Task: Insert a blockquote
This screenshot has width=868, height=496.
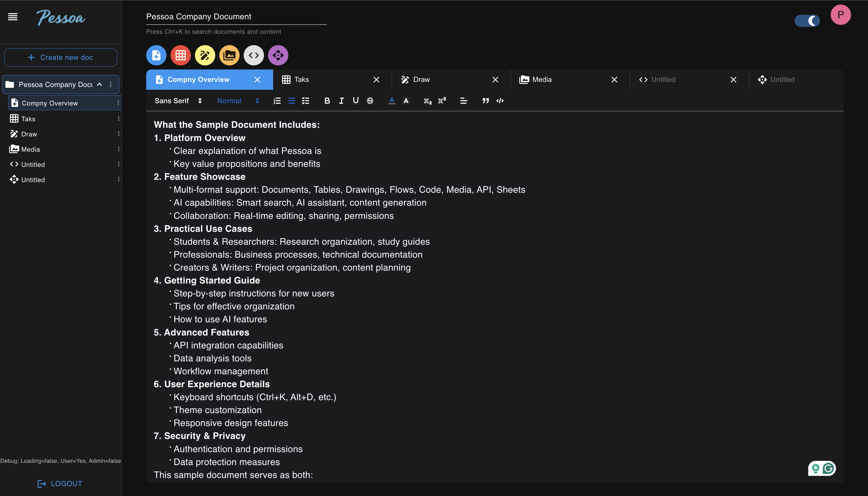Action: tap(486, 101)
